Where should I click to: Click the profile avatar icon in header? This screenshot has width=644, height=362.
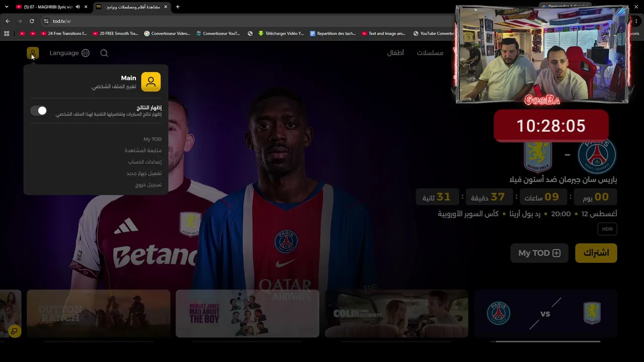point(33,53)
